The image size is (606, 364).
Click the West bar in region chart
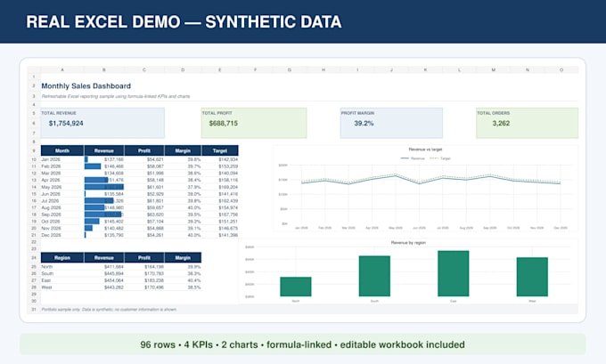pos(532,277)
